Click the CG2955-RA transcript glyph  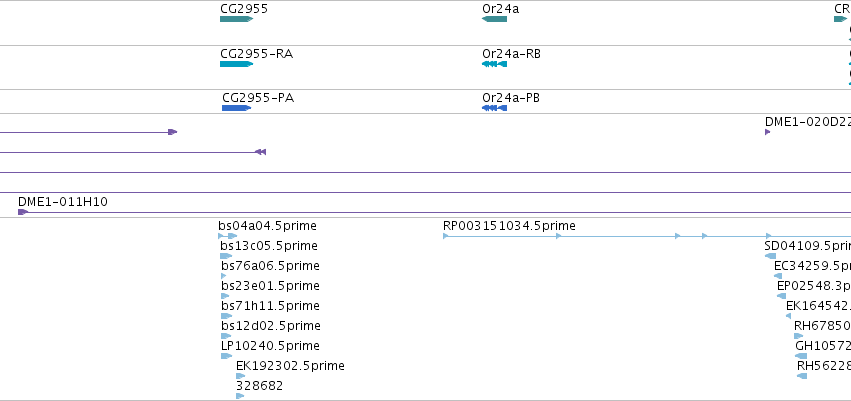237,64
